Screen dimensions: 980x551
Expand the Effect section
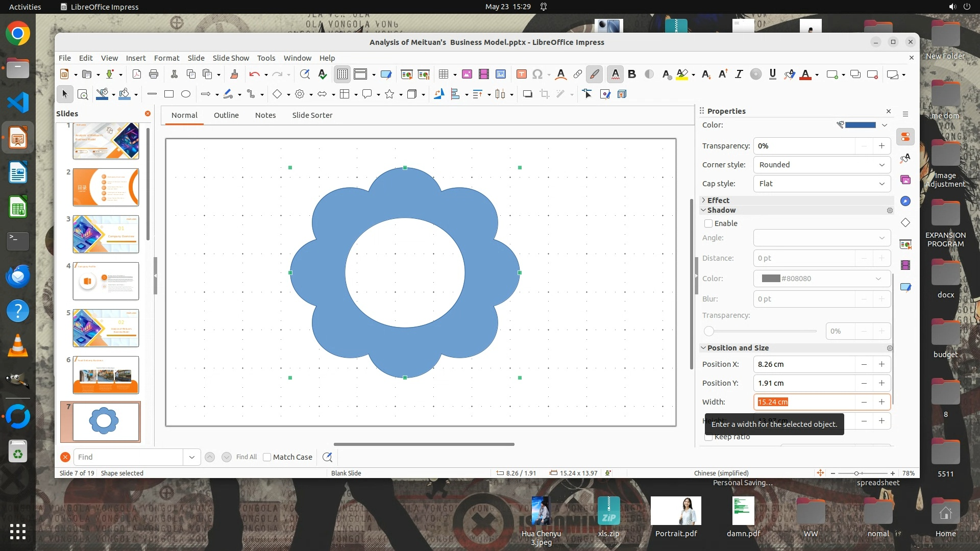(718, 201)
